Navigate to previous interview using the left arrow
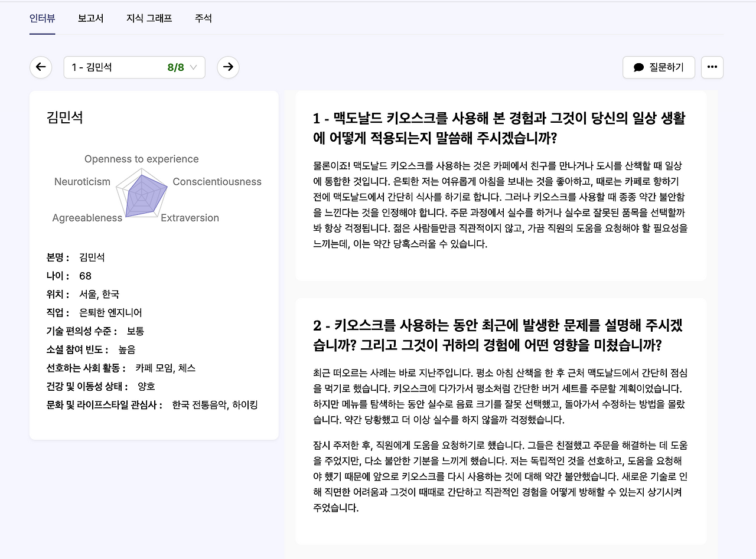Viewport: 756px width, 559px height. [40, 67]
